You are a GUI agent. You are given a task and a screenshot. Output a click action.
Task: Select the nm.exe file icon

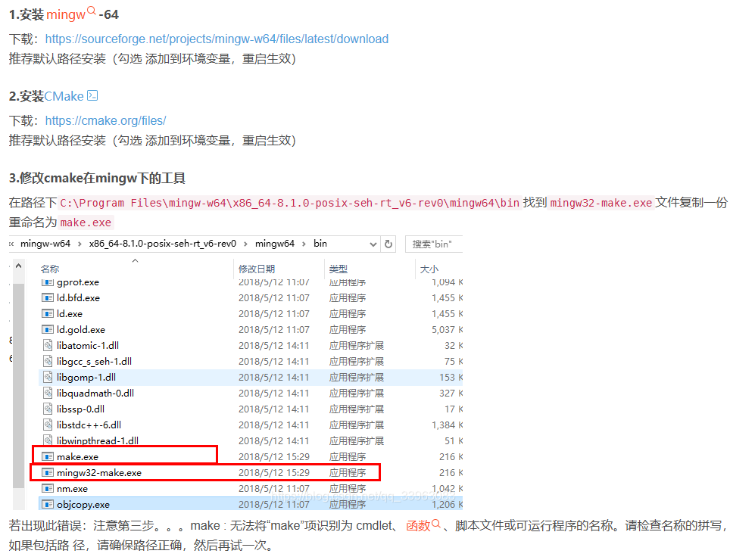click(x=48, y=488)
